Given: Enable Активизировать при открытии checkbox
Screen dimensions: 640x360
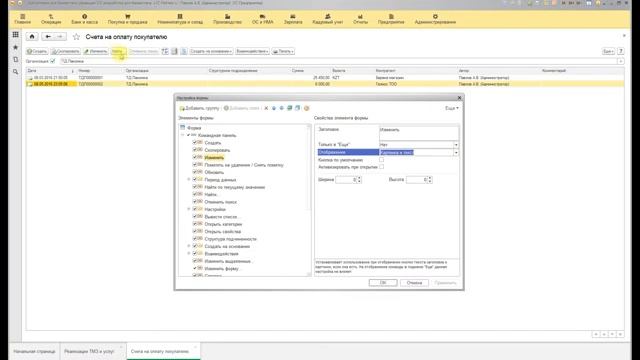Looking at the screenshot, I should point(382,167).
